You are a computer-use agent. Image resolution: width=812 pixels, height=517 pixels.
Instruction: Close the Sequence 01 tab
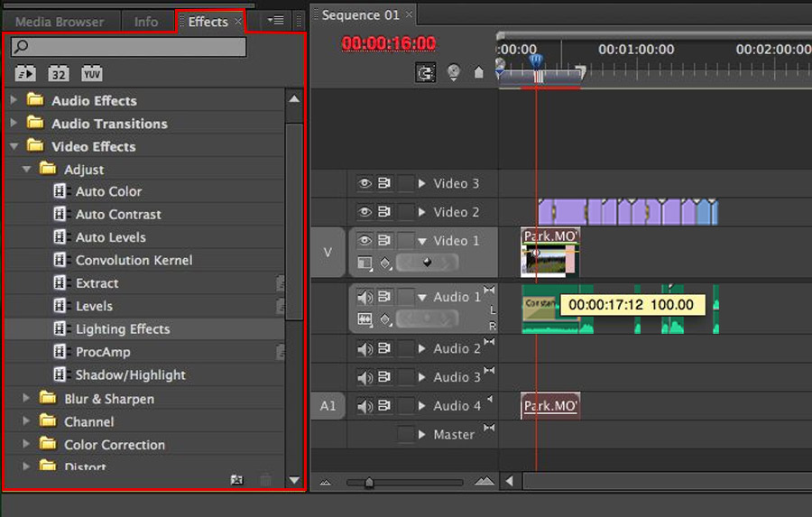[409, 14]
